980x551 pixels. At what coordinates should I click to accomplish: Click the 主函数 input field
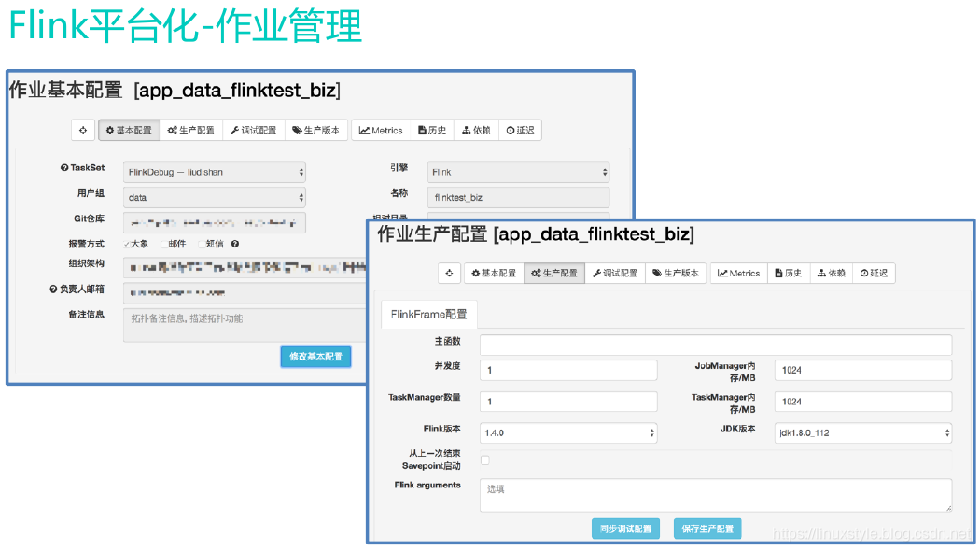coord(716,345)
